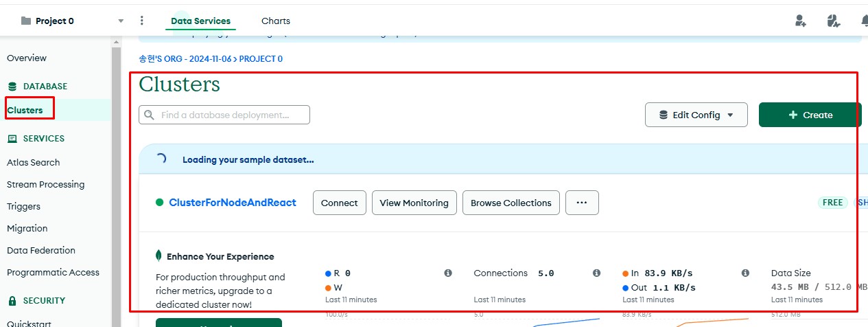This screenshot has width=868, height=327.
Task: Open the ClusterForNodeAndReact cluster link
Action: click(233, 203)
